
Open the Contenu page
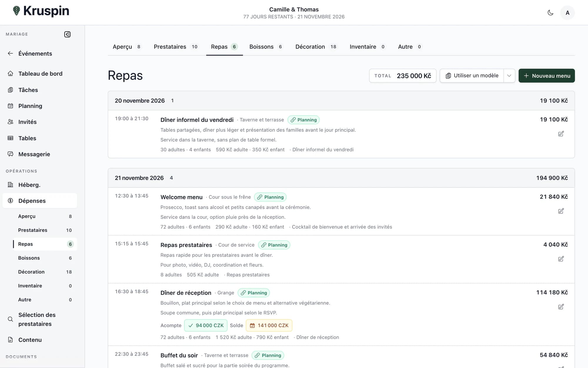point(40,340)
